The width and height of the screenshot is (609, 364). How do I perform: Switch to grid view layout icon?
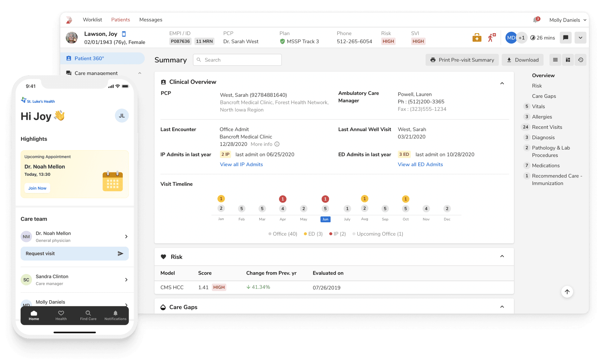pos(568,60)
